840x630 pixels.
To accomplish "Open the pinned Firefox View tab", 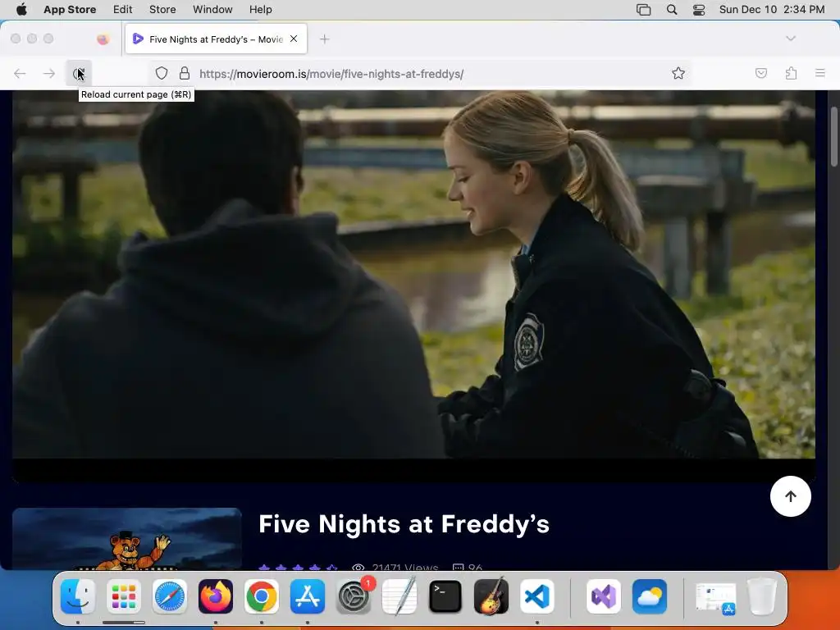I will [103, 39].
